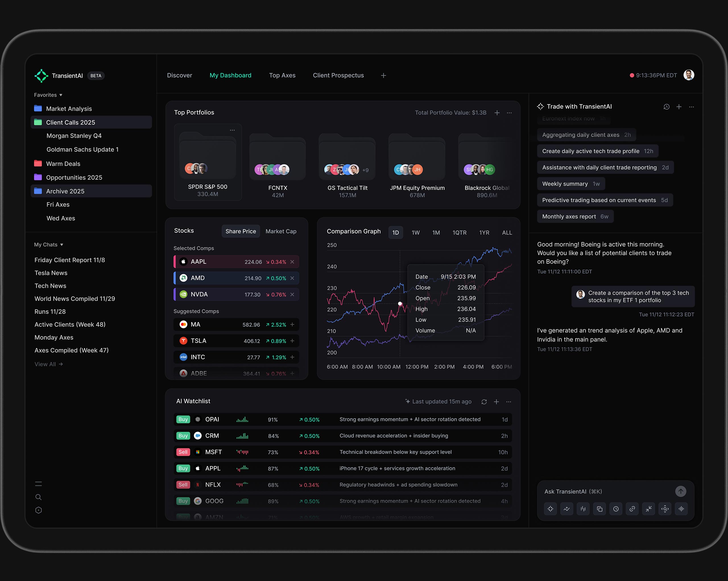Select Weekly summary suggestion chip
Viewport: 728px width, 581px height.
(570, 184)
